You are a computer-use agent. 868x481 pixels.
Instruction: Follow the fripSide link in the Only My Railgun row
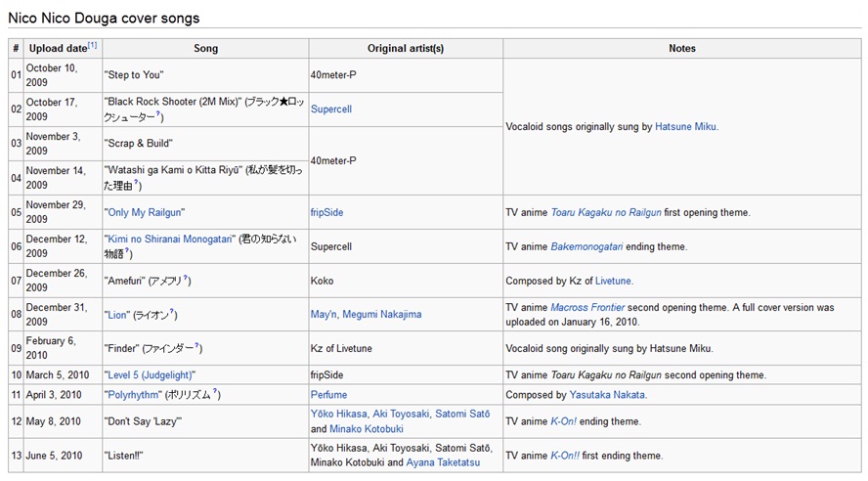(326, 212)
